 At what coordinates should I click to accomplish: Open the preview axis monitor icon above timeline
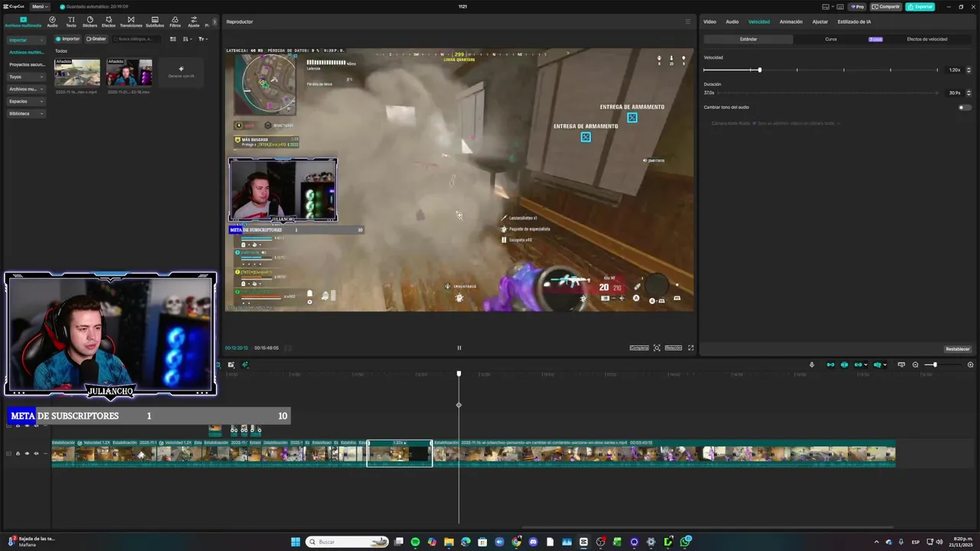901,364
